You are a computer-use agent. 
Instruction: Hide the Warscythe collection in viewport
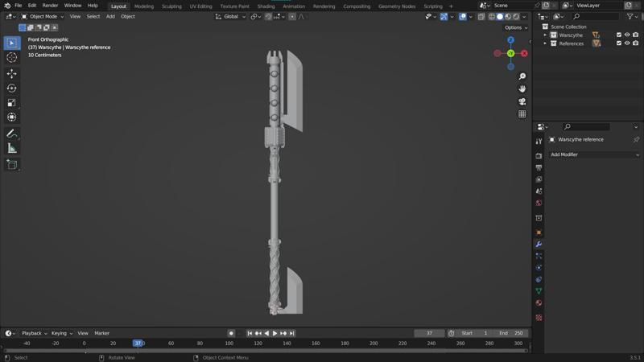627,35
